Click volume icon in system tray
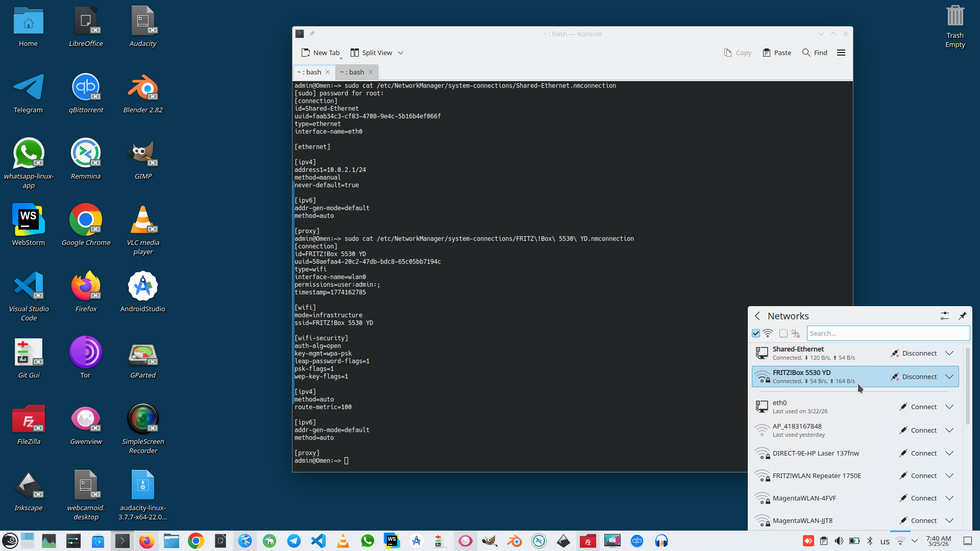The height and width of the screenshot is (551, 980). [839, 541]
